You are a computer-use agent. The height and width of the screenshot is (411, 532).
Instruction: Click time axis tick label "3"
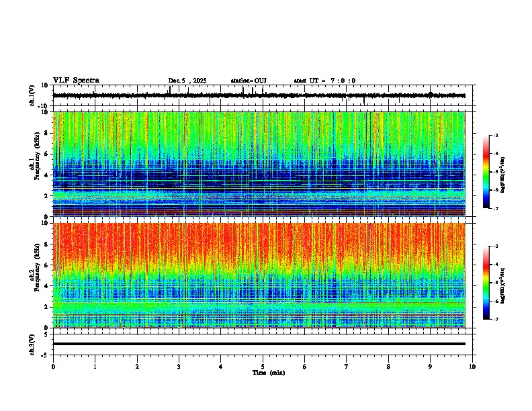(179, 367)
